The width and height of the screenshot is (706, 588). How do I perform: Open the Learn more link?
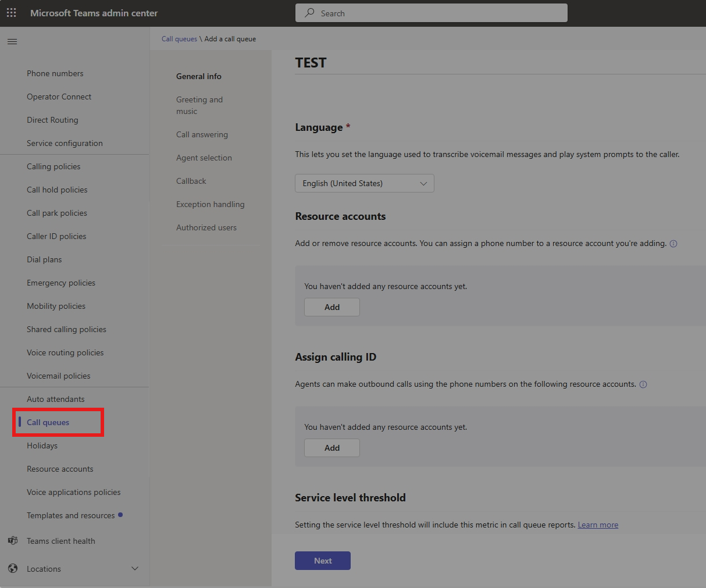pyautogui.click(x=598, y=525)
